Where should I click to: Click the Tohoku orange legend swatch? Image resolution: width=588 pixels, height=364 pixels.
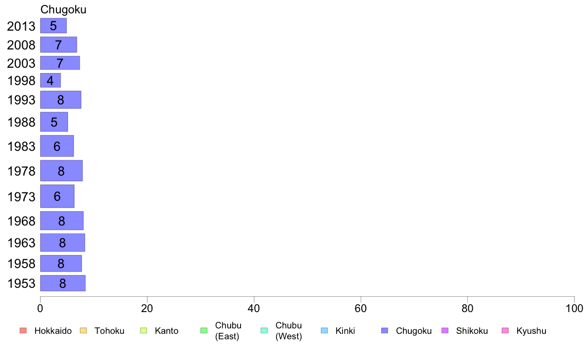(x=83, y=331)
